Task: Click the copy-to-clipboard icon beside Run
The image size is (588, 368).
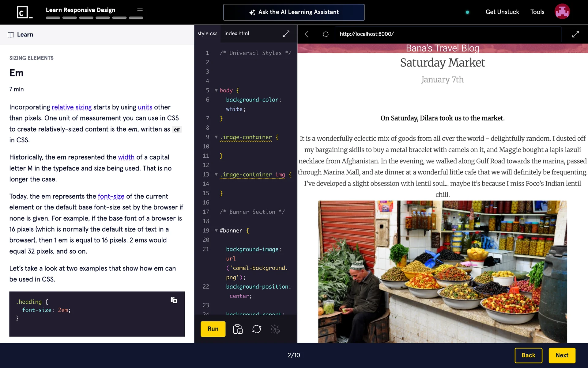Action: (x=238, y=329)
